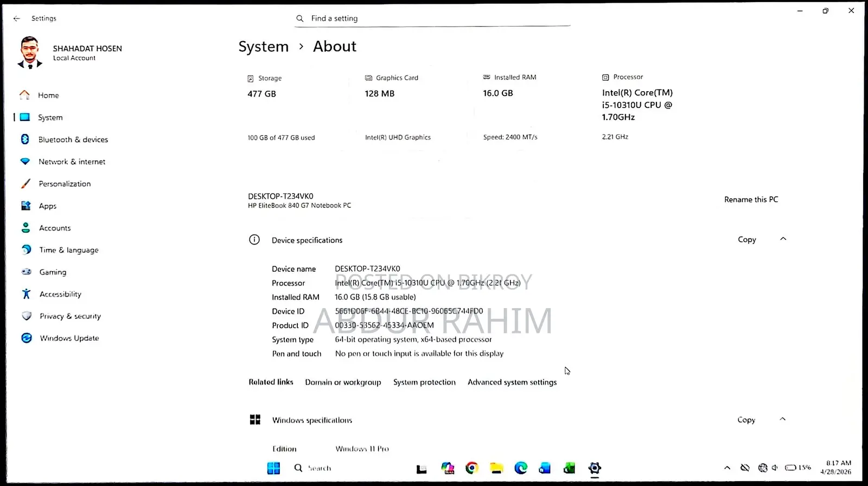
Task: Click the volume speaker tray icon
Action: pos(775,468)
